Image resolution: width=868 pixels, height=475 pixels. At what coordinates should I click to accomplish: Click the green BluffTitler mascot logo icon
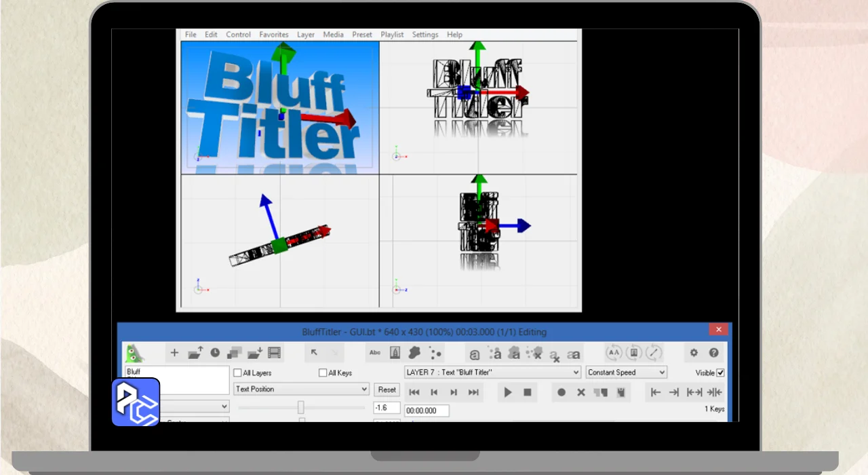tap(134, 353)
